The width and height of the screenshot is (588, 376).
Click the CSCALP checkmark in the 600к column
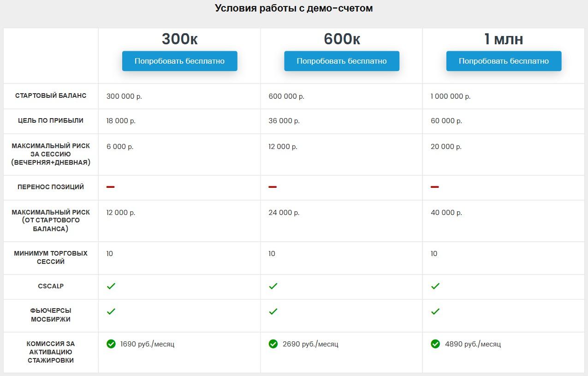click(273, 286)
